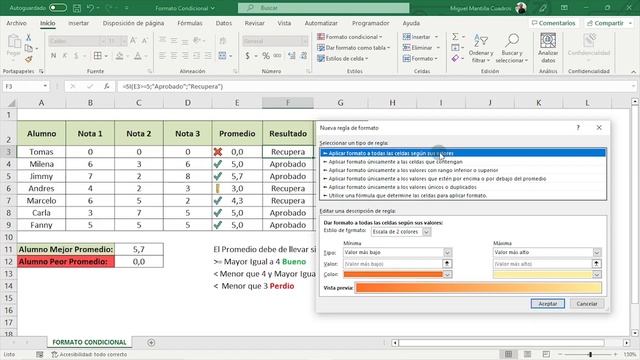Click Insertar cells button

point(416,37)
